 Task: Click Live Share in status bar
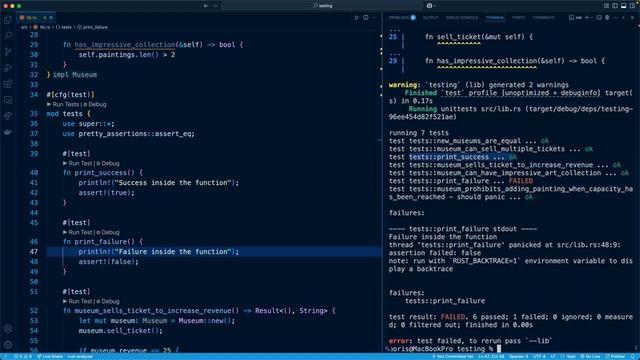click(x=50, y=357)
